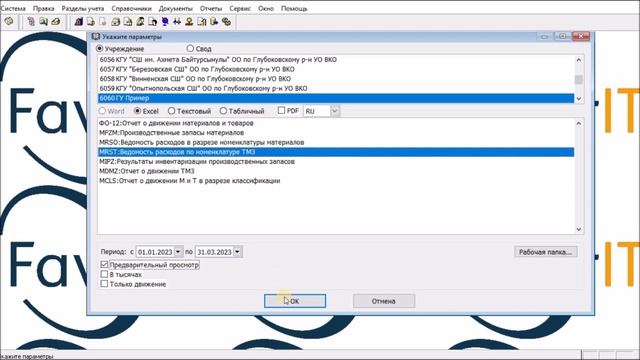Minimize the Укажите параметры dialog
The width and height of the screenshot is (640, 360).
coord(545,36)
